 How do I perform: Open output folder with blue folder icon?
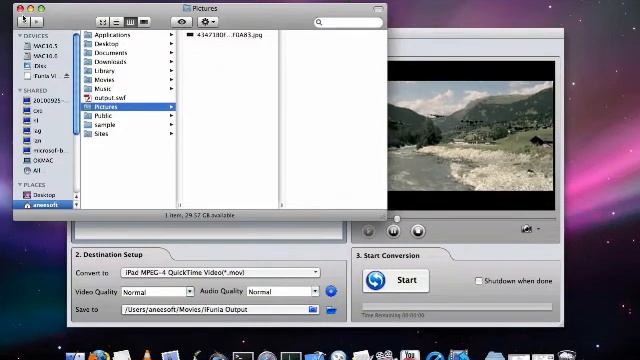pyautogui.click(x=331, y=310)
